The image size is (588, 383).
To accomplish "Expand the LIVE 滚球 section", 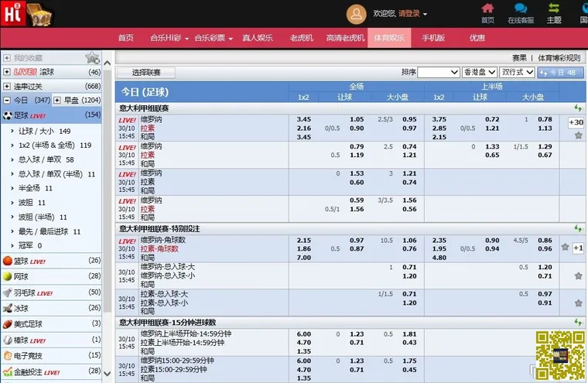I will click(7, 72).
